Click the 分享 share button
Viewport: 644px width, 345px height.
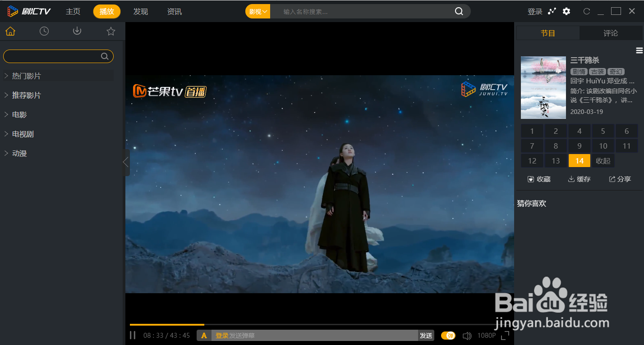pos(620,179)
